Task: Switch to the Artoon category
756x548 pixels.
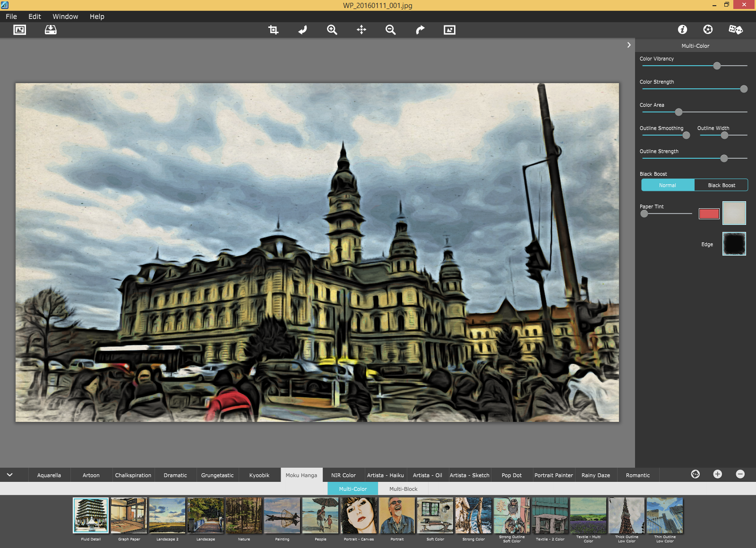Action: [91, 475]
